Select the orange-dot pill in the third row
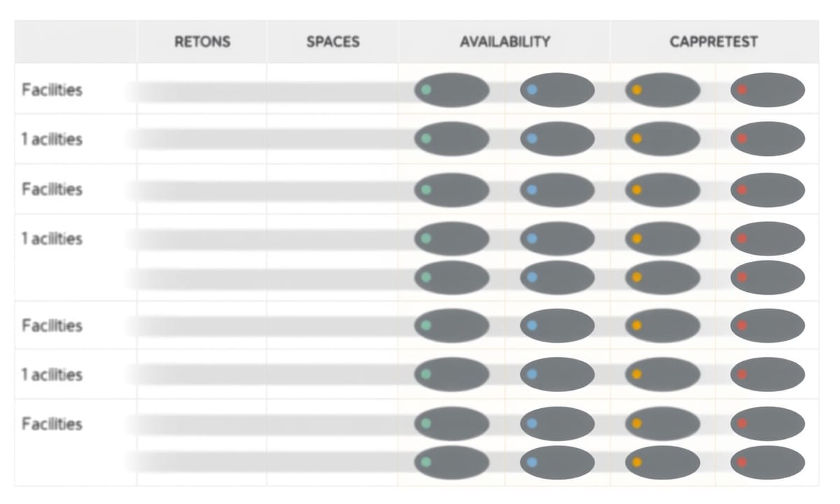Viewport: 840px width, 504px height. click(662, 190)
